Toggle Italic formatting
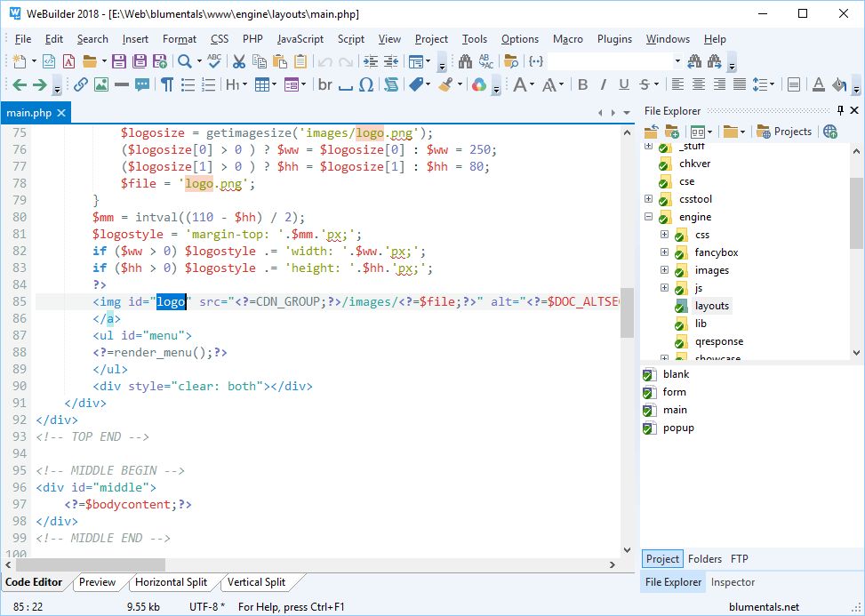This screenshot has height=616, width=865. 603,84
